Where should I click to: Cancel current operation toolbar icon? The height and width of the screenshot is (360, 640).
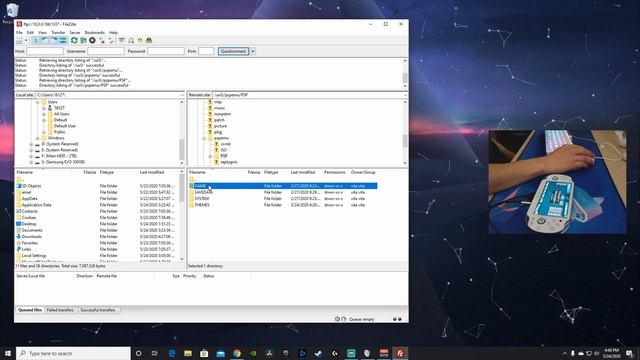(92, 40)
